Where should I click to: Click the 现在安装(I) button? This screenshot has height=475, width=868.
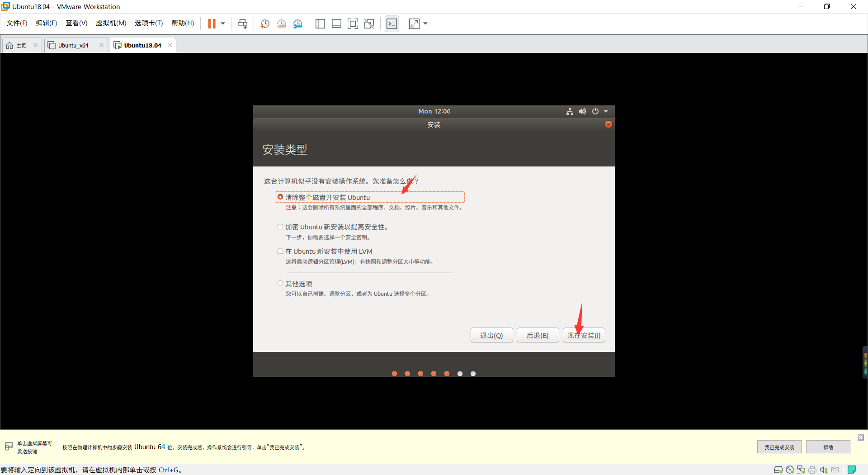[584, 335]
